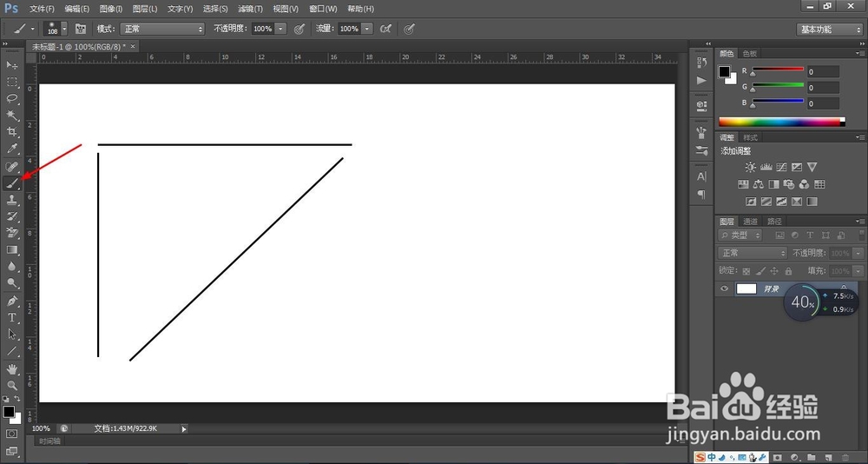This screenshot has width=868, height=464.
Task: Switch to the 路径 tab
Action: (x=773, y=222)
